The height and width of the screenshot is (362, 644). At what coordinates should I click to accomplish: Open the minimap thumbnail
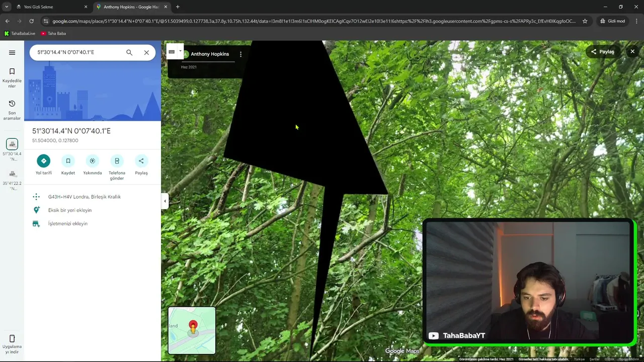192,330
